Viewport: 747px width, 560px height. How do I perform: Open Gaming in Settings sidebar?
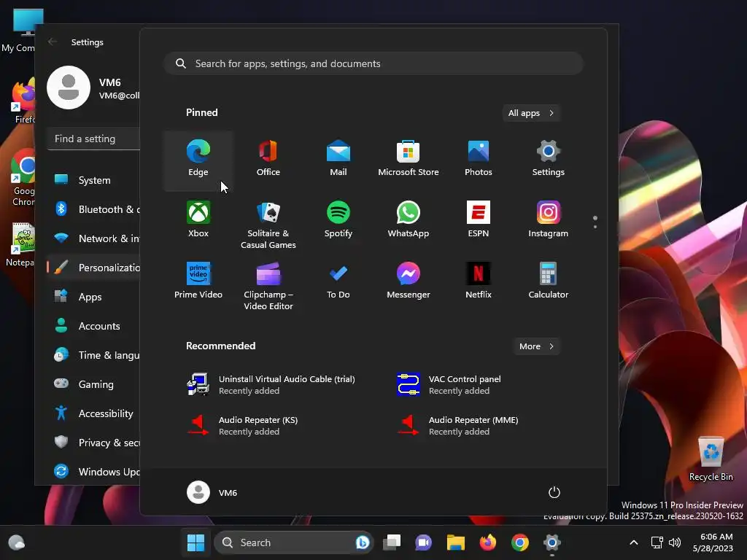94,384
